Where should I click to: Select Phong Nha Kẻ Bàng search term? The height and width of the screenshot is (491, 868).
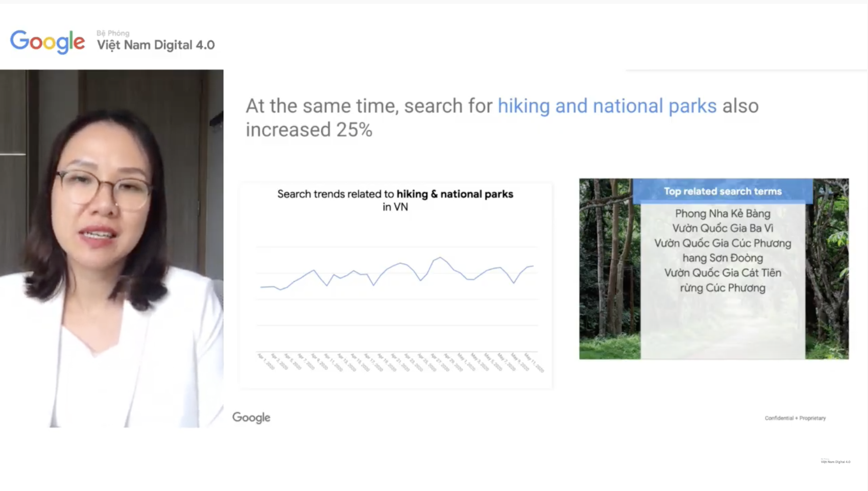[x=723, y=214]
